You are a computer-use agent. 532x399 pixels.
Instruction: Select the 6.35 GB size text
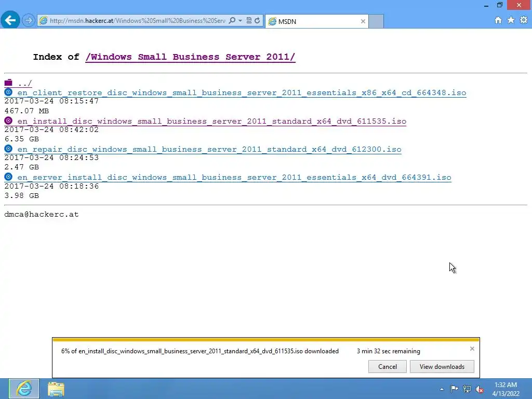[x=22, y=139]
